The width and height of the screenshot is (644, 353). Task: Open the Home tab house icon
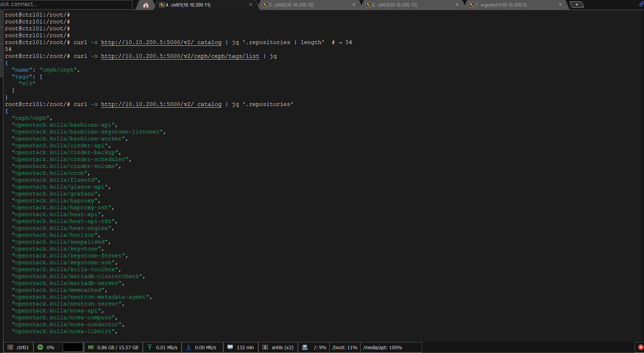(x=146, y=5)
